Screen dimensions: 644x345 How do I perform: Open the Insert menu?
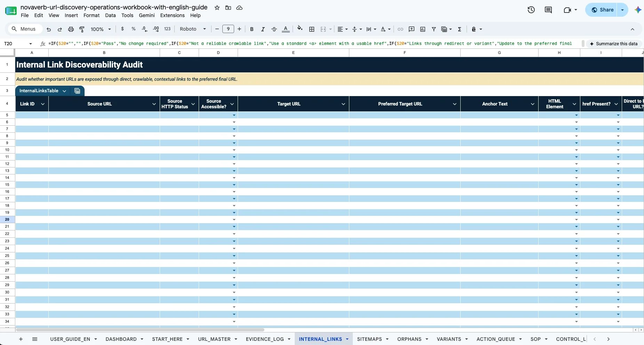(x=71, y=15)
